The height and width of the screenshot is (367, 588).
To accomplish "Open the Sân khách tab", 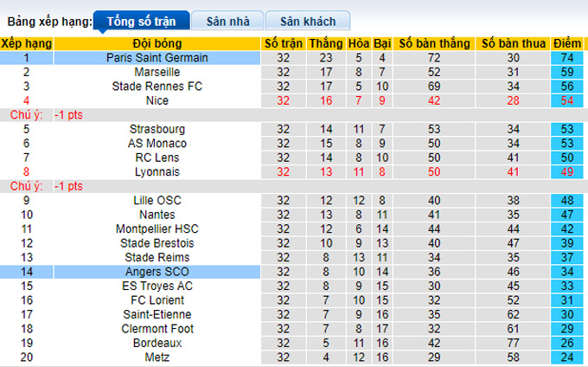I will (x=308, y=21).
